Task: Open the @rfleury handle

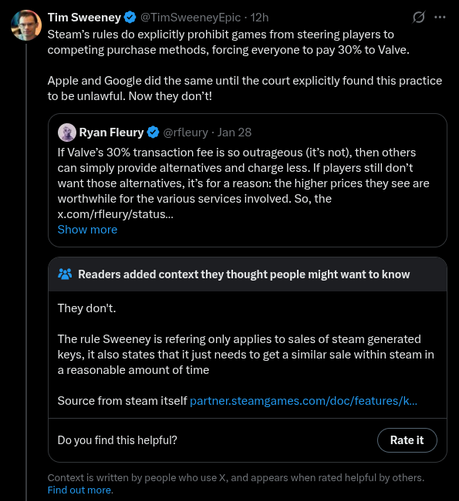Action: (x=186, y=132)
